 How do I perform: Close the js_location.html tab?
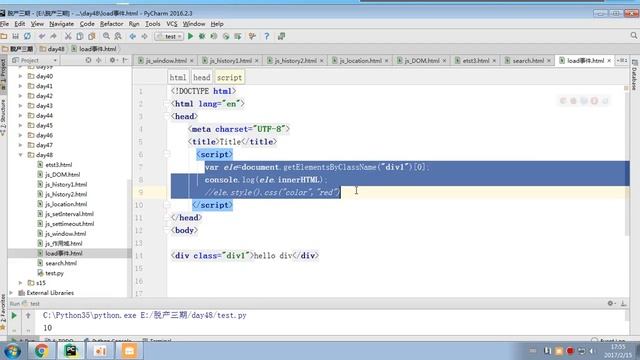pos(387,60)
